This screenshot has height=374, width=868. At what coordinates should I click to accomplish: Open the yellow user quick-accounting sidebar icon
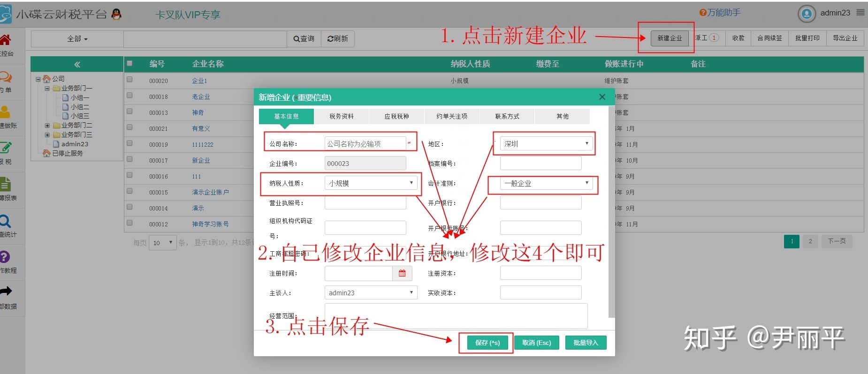point(5,112)
